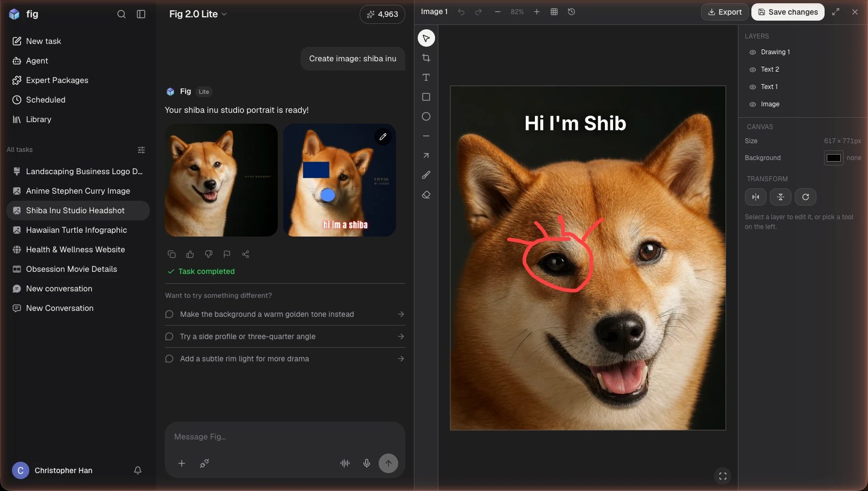Select the Text tool
Viewport: 868px width, 491px height.
click(x=426, y=78)
